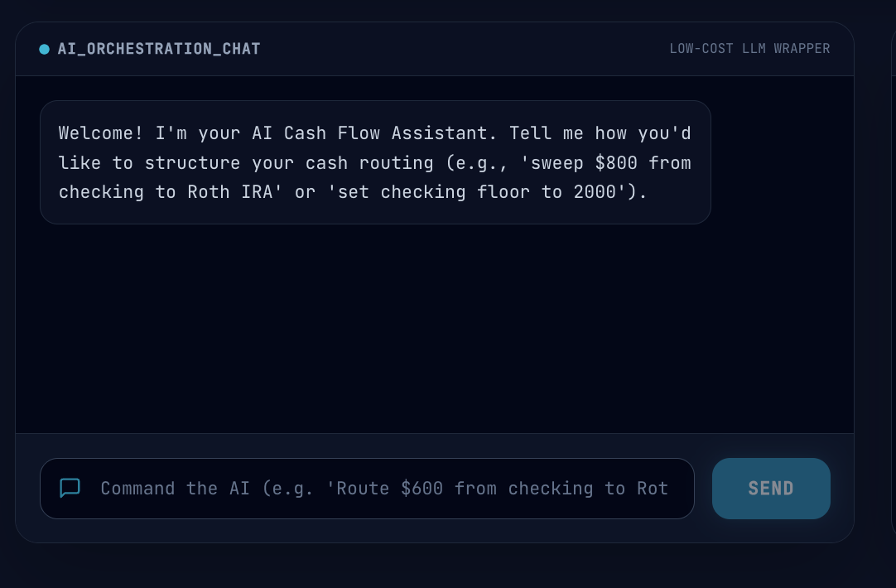The image size is (896, 588).
Task: Click the LOW-COST LLM WRAPPER label
Action: (749, 49)
